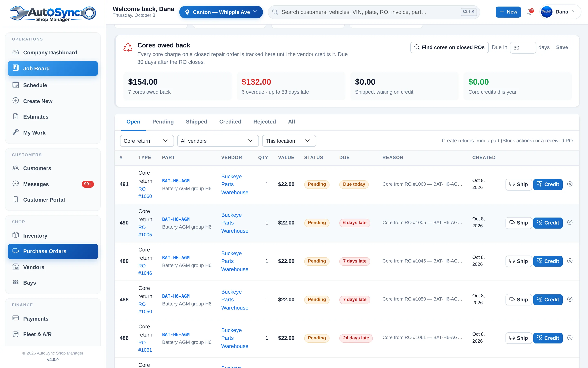This screenshot has width=588, height=368.
Task: Cancel return 491 with the circle-x icon
Action: [x=570, y=184]
